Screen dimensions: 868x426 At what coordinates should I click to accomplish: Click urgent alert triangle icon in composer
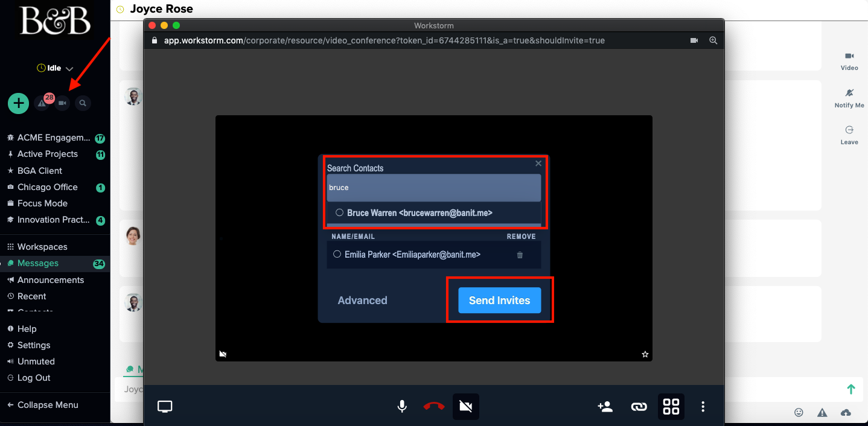coord(822,413)
